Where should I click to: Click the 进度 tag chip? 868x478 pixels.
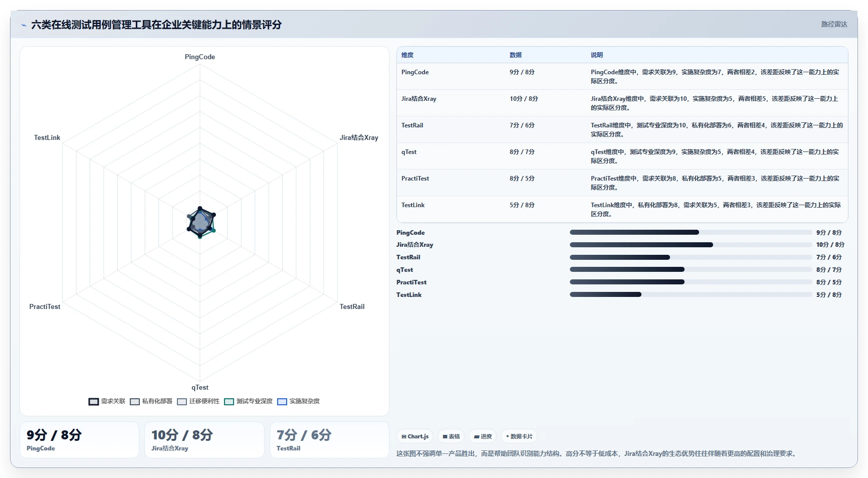[x=483, y=436]
